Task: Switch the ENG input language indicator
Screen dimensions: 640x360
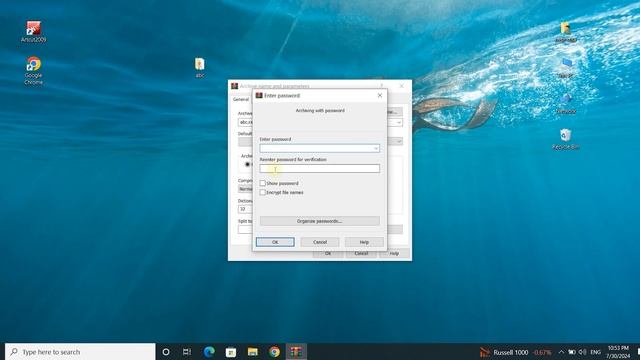Action: pos(596,352)
